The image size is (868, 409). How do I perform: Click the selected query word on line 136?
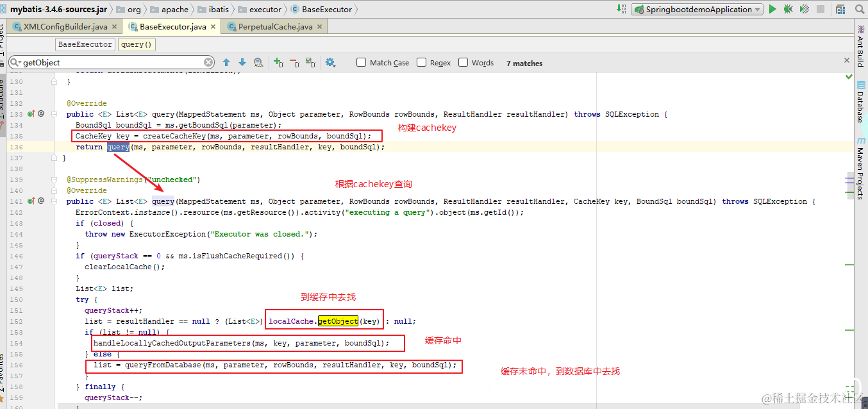118,147
